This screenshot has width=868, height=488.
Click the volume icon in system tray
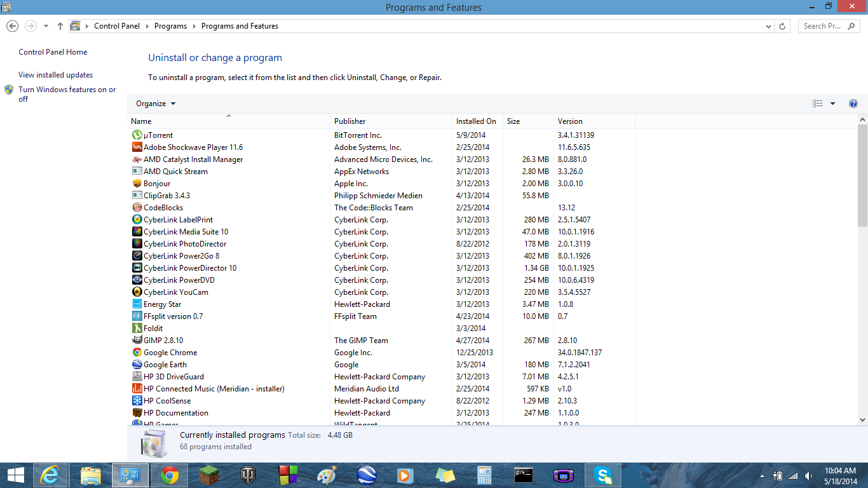[809, 476]
